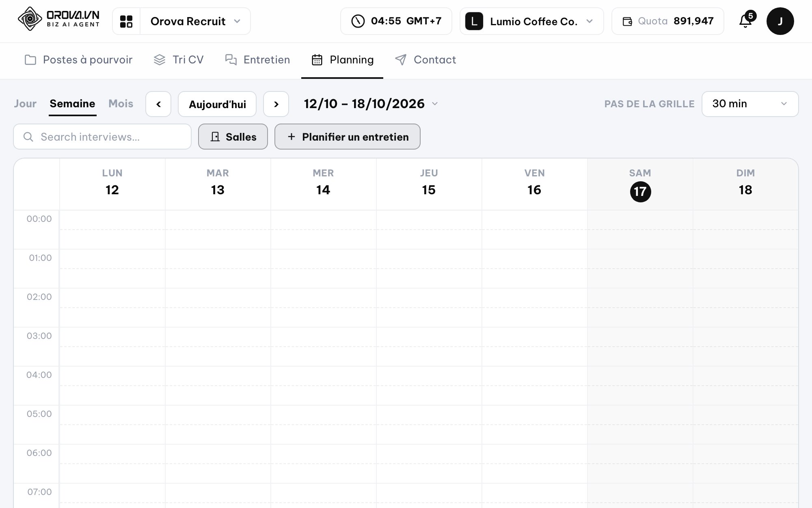
Task: Go to next week arrow
Action: pos(276,104)
